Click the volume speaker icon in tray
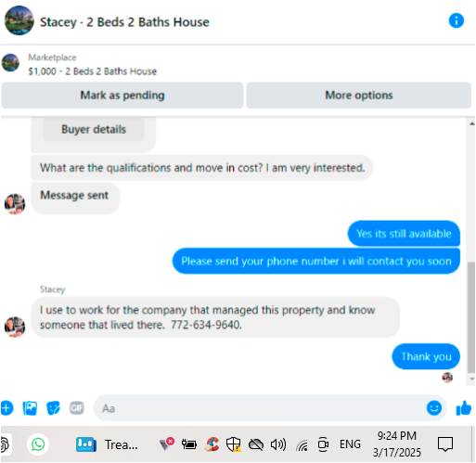 pos(278,444)
